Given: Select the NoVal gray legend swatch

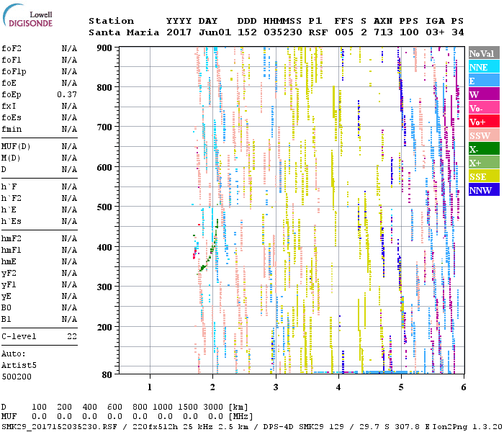Looking at the screenshot, I should click(484, 53).
